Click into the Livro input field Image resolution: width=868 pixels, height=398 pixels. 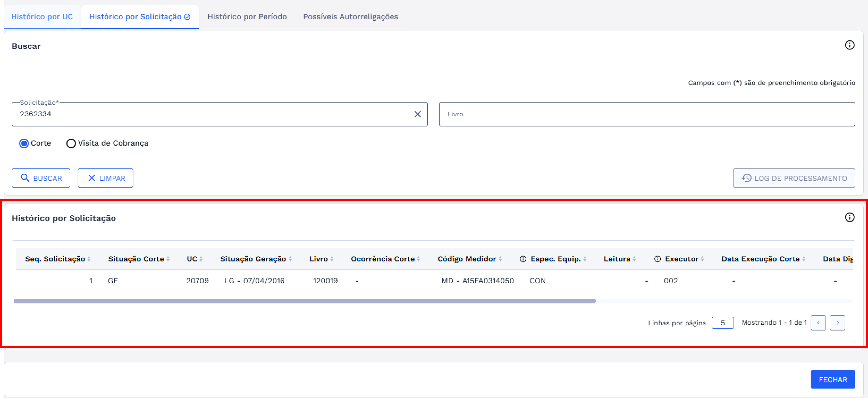(646, 114)
